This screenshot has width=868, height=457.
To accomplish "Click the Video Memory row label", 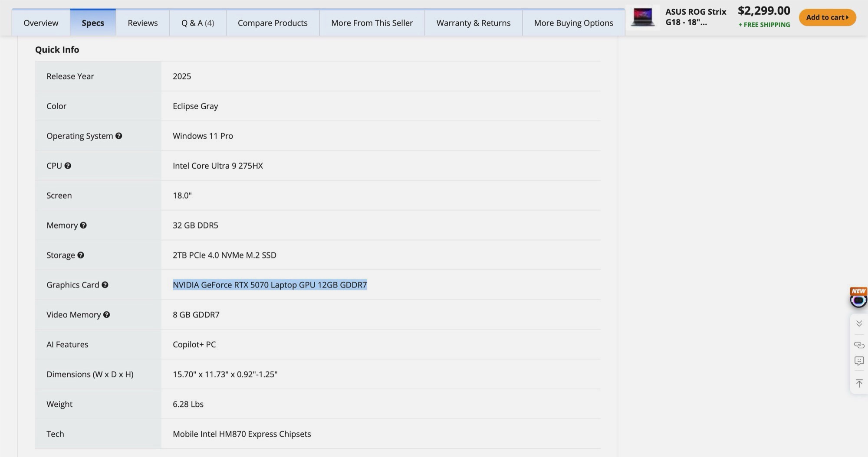I will tap(74, 315).
